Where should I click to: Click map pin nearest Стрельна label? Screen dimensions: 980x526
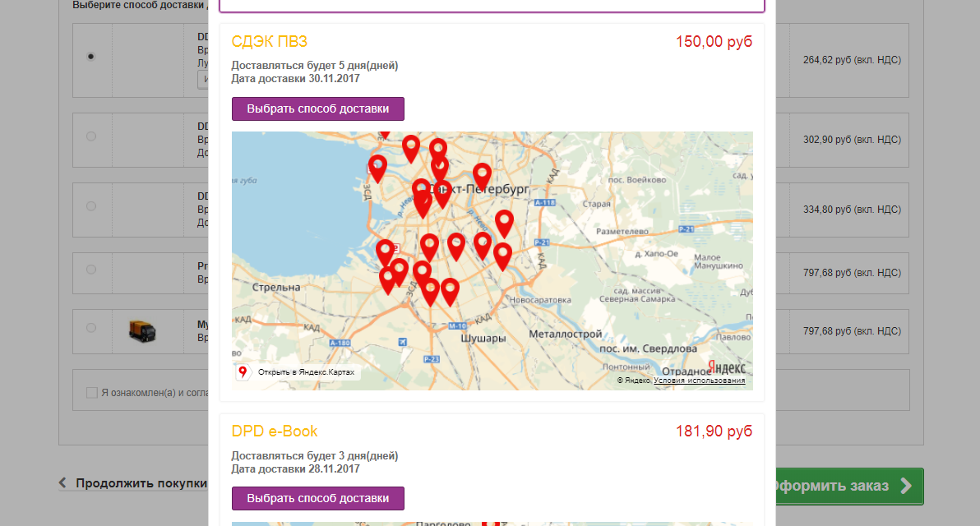(387, 280)
